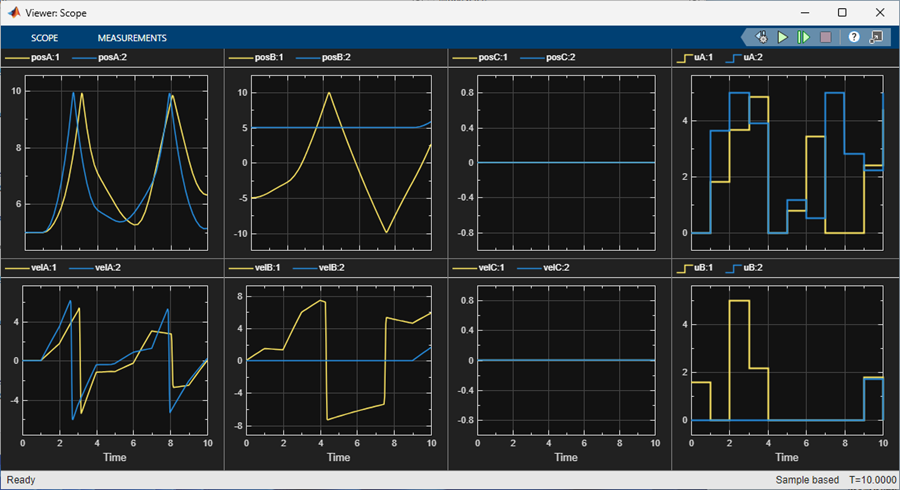This screenshot has height=490, width=900.
Task: Open the MEASUREMENTS tab
Action: click(132, 38)
